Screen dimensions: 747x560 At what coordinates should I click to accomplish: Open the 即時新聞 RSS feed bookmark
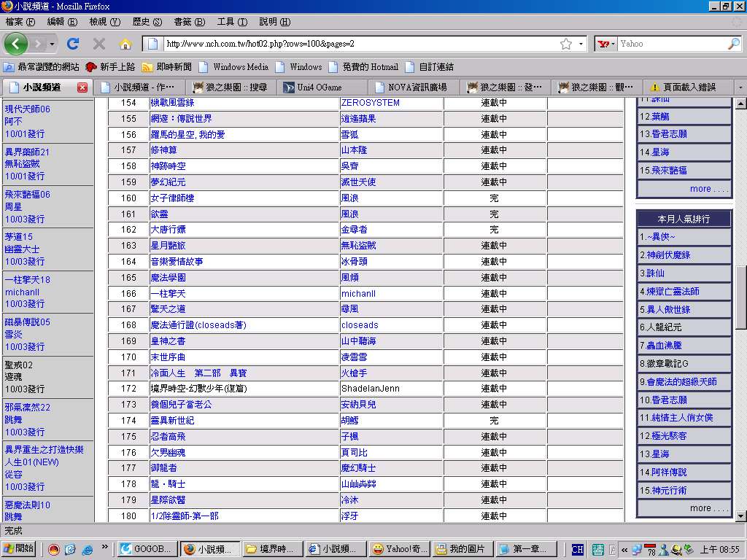(x=166, y=67)
